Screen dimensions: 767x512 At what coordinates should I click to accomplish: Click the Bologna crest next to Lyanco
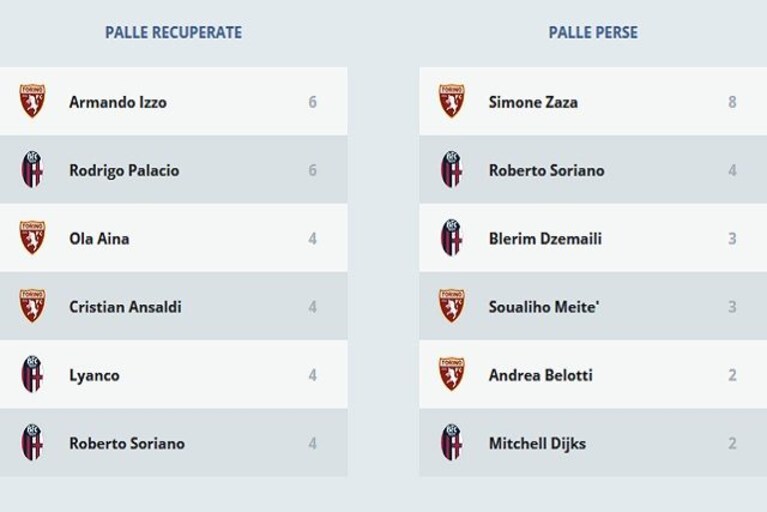pyautogui.click(x=32, y=375)
